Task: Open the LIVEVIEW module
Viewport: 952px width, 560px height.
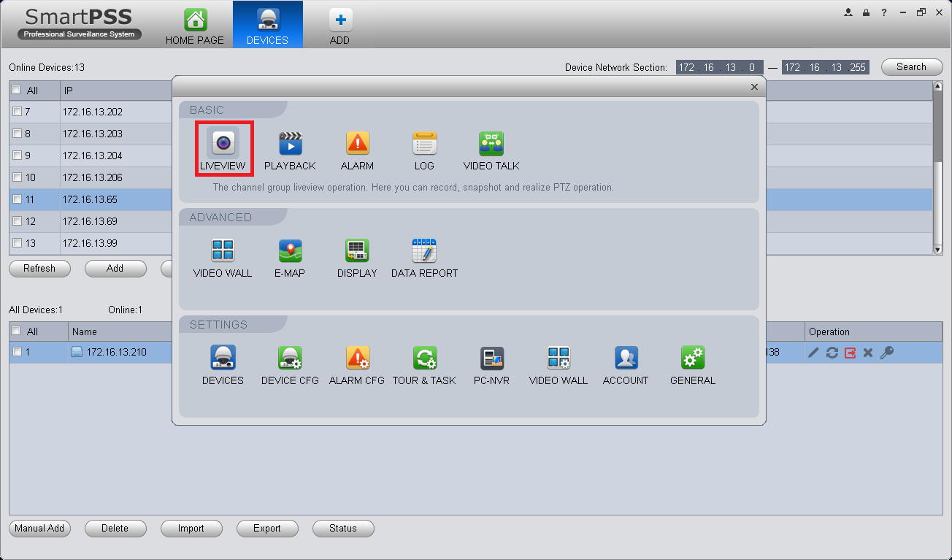Action: [224, 149]
